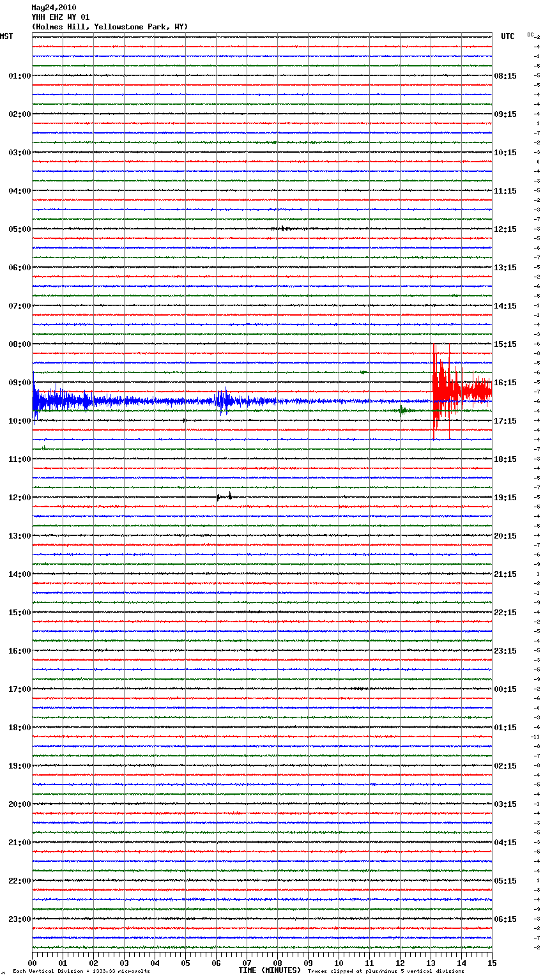Click the 10:15 UTC time label
543x980 pixels.
(505, 153)
